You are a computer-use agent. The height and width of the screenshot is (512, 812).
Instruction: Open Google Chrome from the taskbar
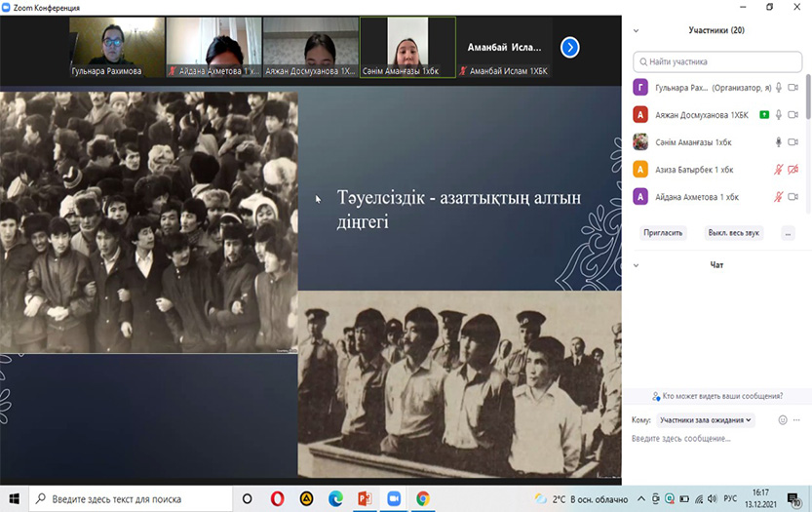tap(423, 498)
